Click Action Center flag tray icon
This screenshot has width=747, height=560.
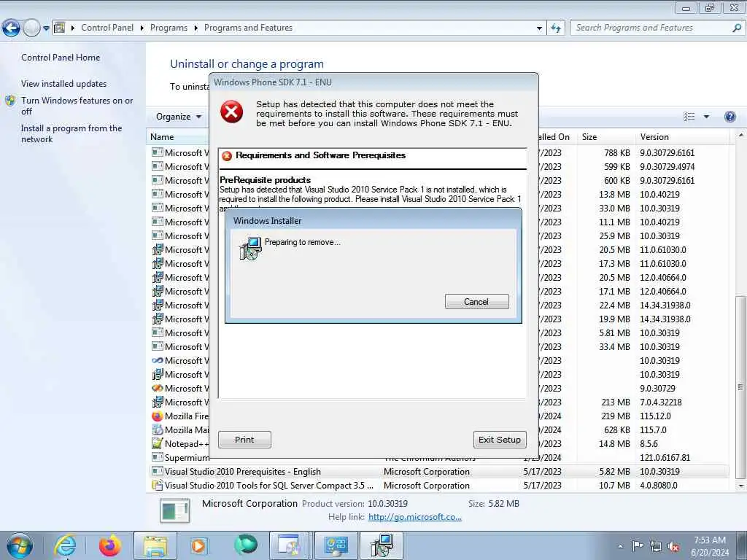638,546
